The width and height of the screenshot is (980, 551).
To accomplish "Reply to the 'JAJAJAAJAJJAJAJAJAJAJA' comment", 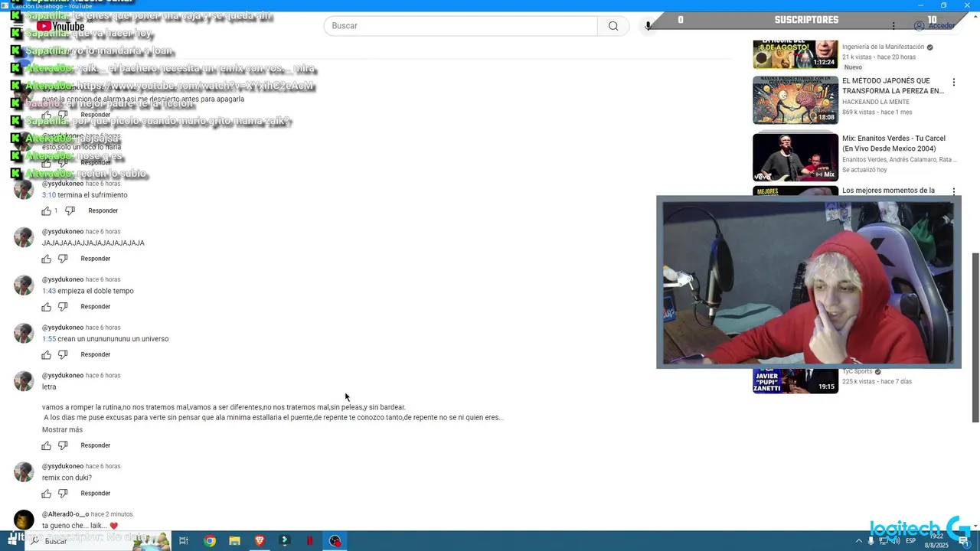I will 96,259.
